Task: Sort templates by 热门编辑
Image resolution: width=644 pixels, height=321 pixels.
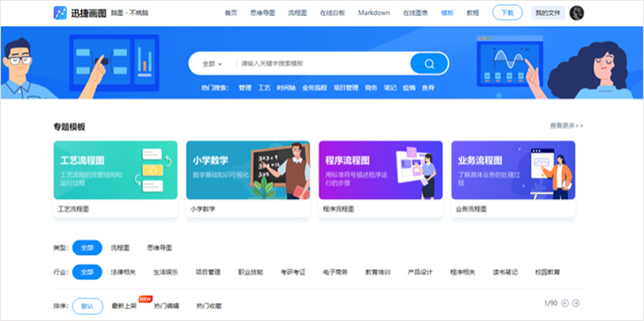Action: click(166, 306)
